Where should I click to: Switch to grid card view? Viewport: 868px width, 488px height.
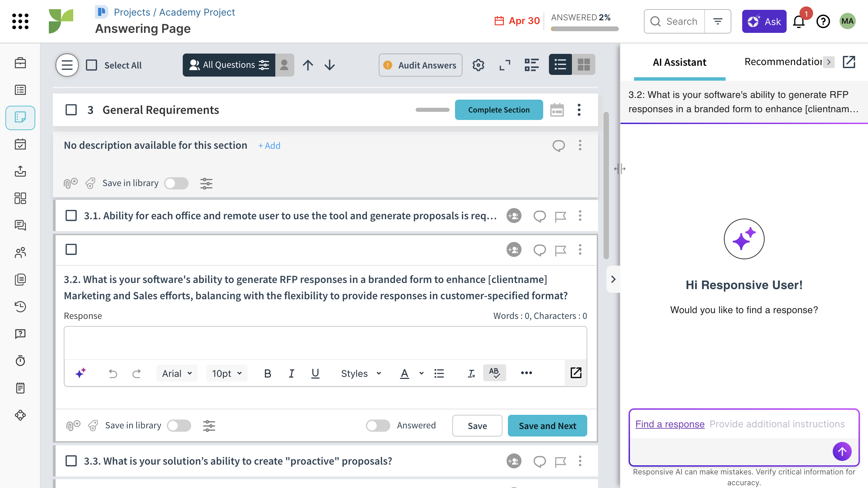[x=584, y=64]
